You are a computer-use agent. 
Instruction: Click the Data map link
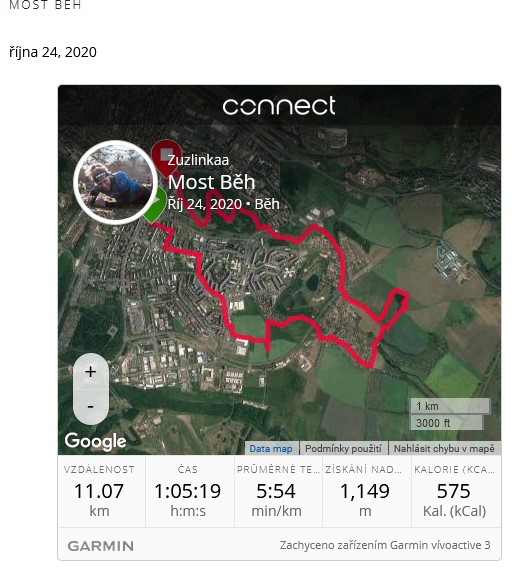pos(271,448)
